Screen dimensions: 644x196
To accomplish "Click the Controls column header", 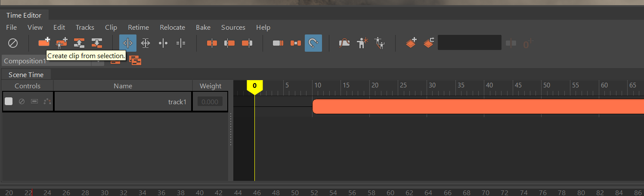I will [28, 86].
